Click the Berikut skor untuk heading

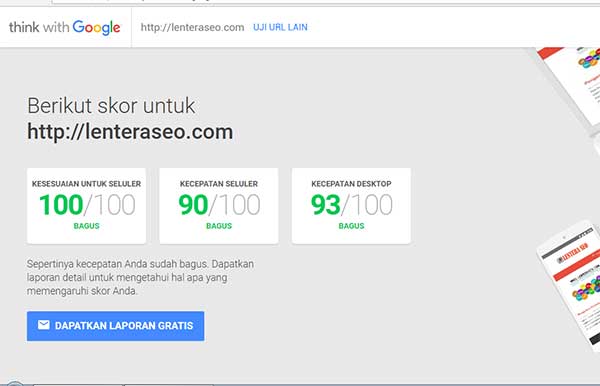[x=111, y=106]
